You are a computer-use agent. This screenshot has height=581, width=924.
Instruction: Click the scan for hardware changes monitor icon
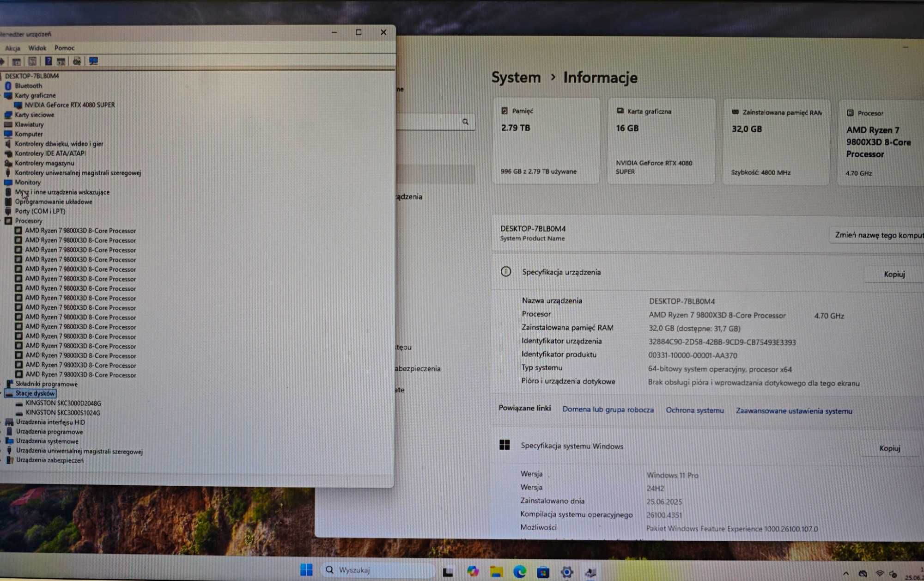(x=93, y=61)
